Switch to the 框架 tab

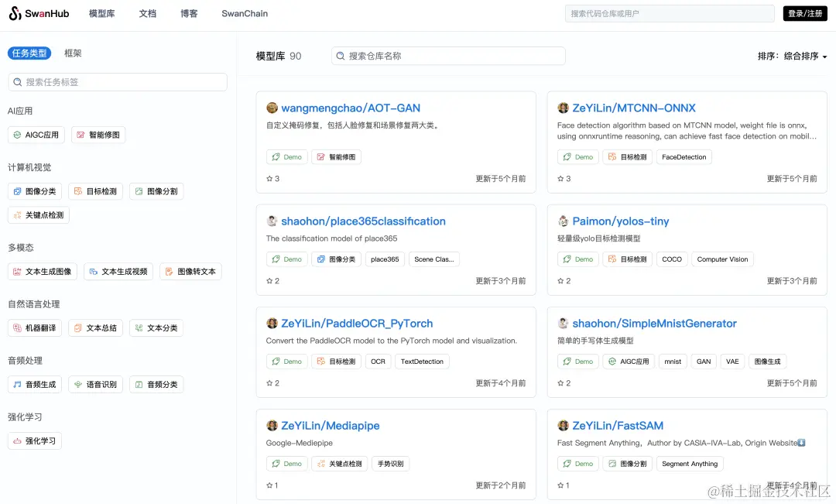pyautogui.click(x=73, y=53)
